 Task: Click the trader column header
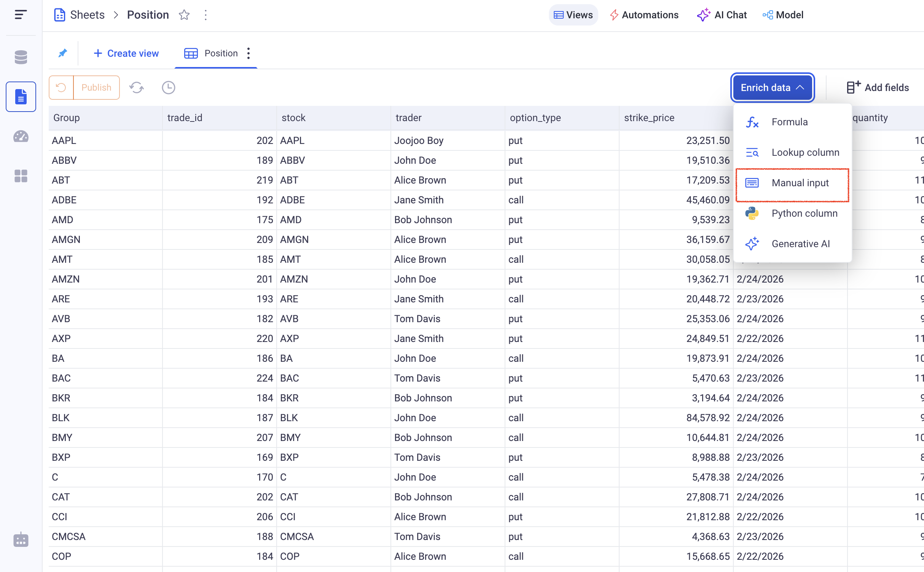pos(409,118)
